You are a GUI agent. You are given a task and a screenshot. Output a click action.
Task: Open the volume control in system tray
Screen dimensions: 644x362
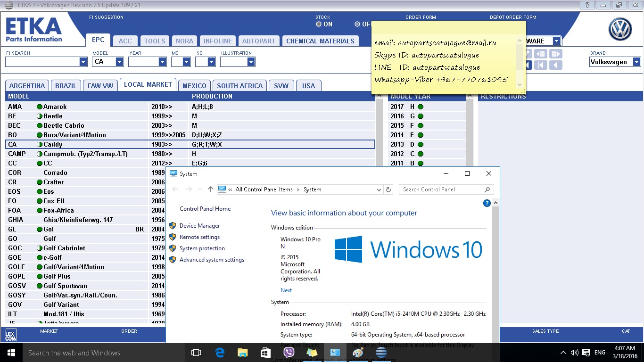click(x=575, y=353)
